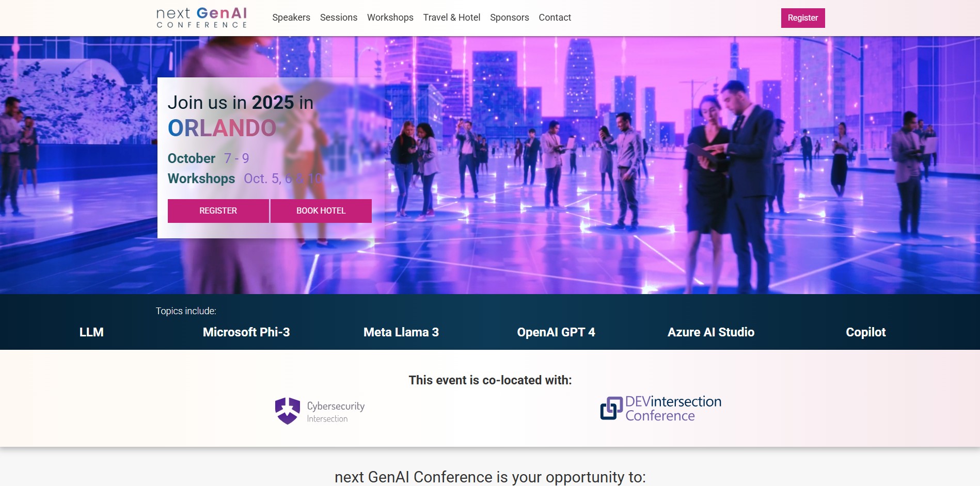Click the Cybersecurity Intersection shield logo
The height and width of the screenshot is (486, 980).
pos(287,411)
